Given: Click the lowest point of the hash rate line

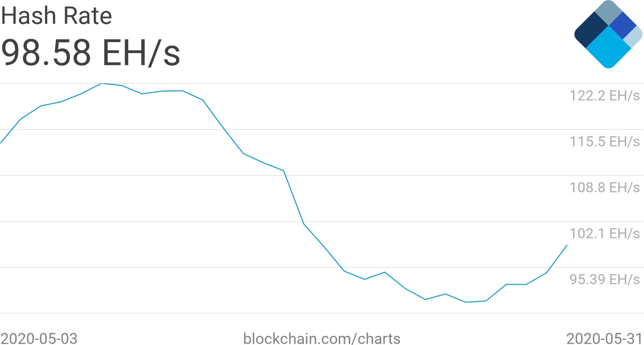Looking at the screenshot, I should click(x=466, y=302).
